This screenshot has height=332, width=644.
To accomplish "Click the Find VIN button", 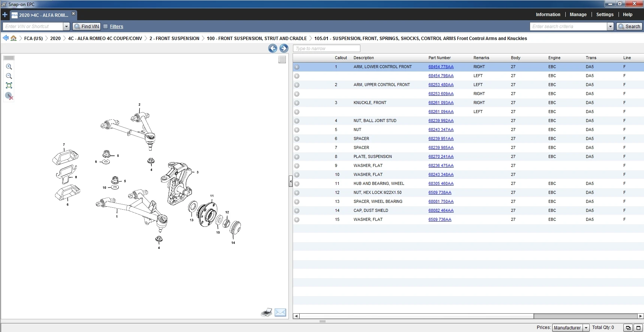I will [x=87, y=27].
